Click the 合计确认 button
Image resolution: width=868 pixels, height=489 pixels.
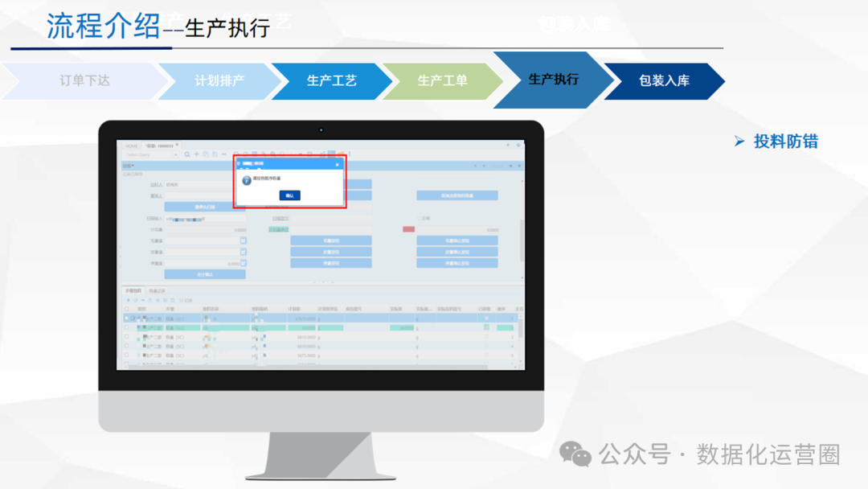pyautogui.click(x=205, y=275)
